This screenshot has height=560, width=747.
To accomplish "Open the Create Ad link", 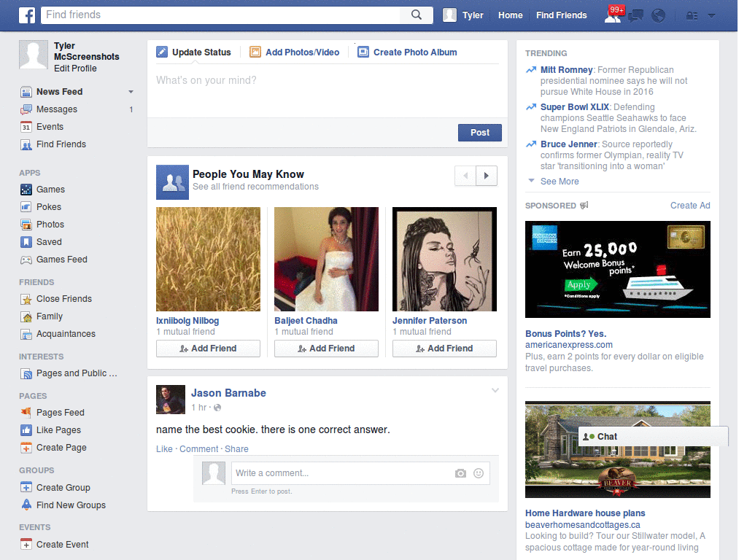I will click(x=689, y=205).
